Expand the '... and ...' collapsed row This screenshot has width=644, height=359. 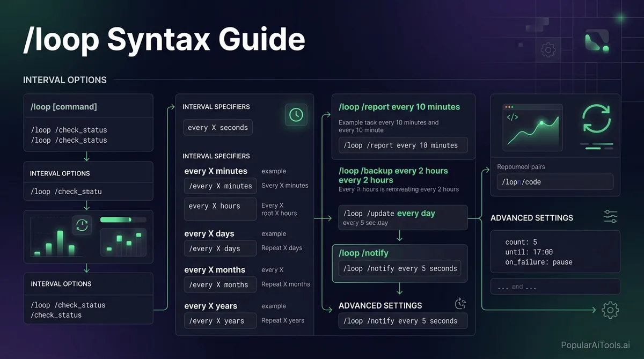click(555, 287)
